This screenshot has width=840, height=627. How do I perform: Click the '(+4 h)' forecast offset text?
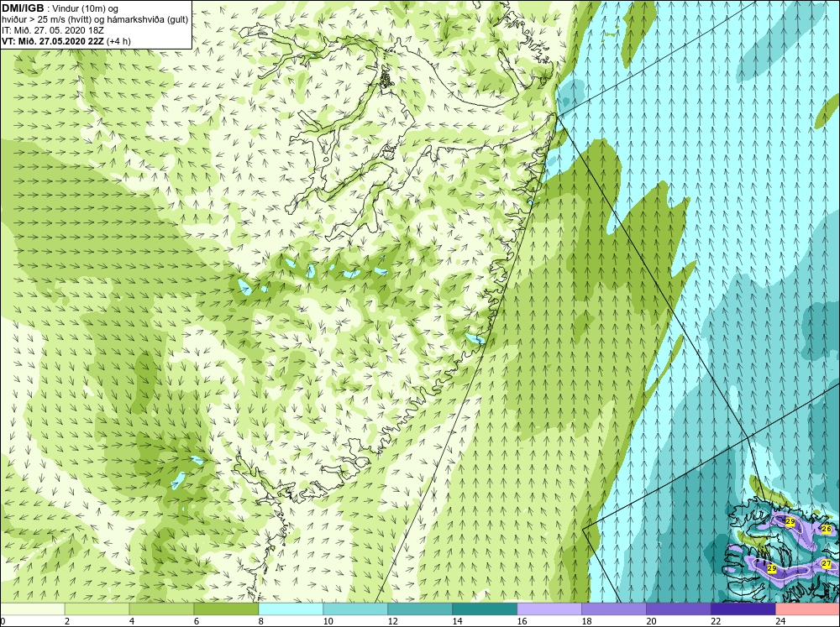click(x=119, y=41)
